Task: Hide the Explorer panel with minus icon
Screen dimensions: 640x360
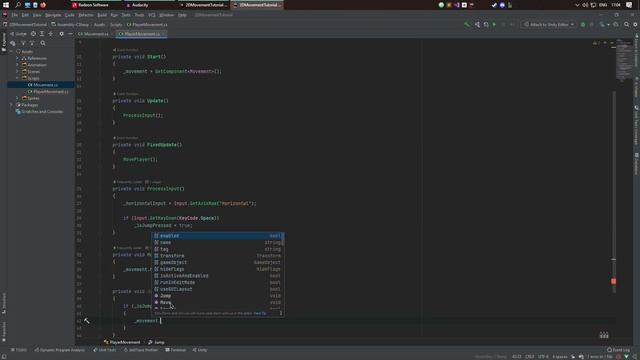Action: [x=70, y=34]
